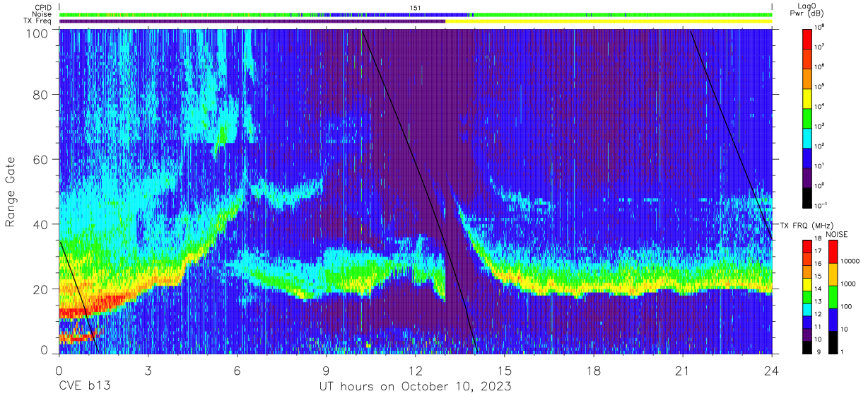This screenshot has width=868, height=401.
Task: Click the '10000' tick on the NOISE legend
Action: pos(850,262)
